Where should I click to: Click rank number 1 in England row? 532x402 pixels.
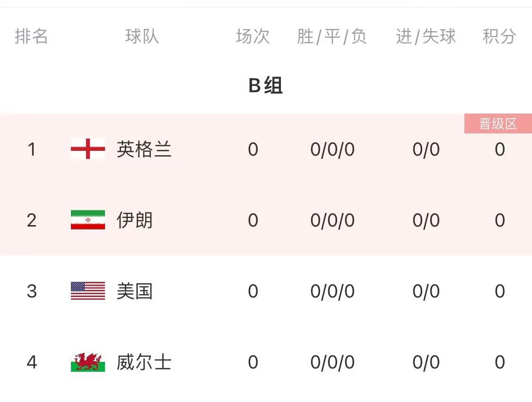pyautogui.click(x=32, y=149)
